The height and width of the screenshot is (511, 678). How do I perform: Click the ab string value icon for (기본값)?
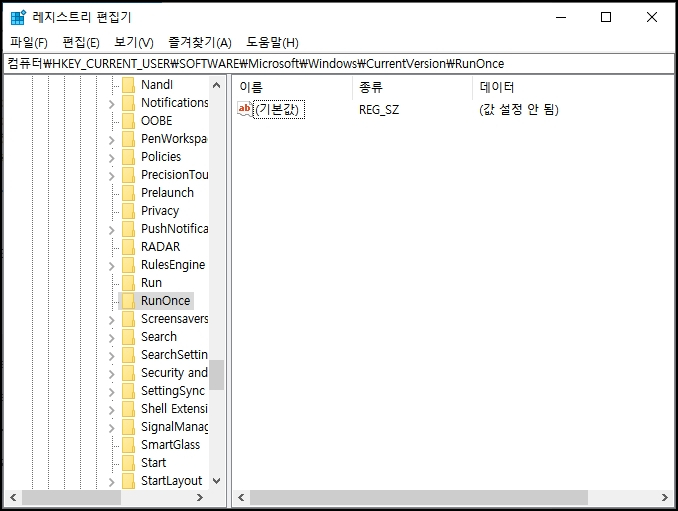click(x=245, y=109)
